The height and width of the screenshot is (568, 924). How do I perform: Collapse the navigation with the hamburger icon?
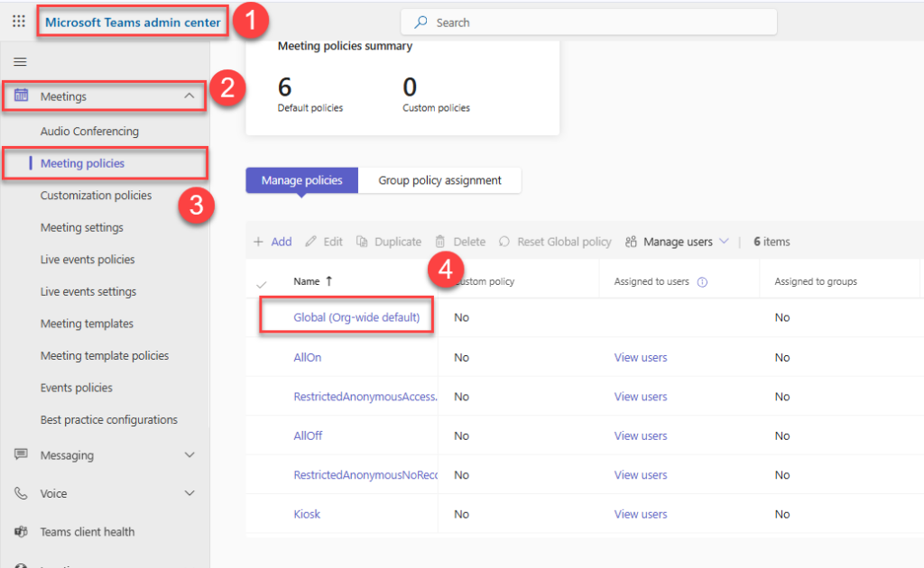[20, 62]
